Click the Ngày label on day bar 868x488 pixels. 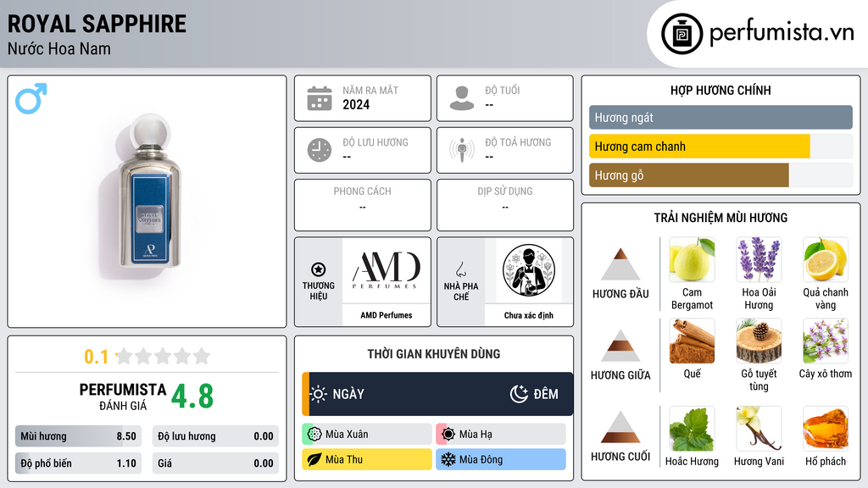[348, 394]
